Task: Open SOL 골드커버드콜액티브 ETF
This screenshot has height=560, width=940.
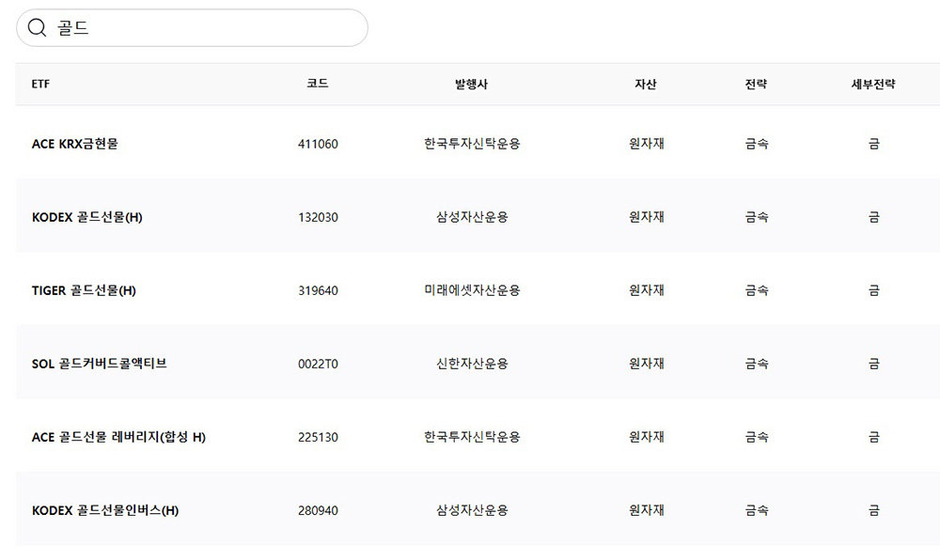Action: pyautogui.click(x=100, y=364)
